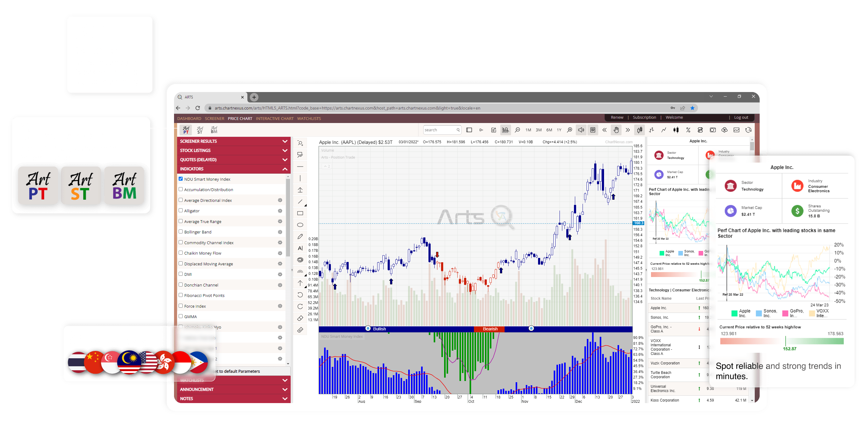This screenshot has width=868, height=427.
Task: Open the Dashboard tab
Action: [189, 118]
